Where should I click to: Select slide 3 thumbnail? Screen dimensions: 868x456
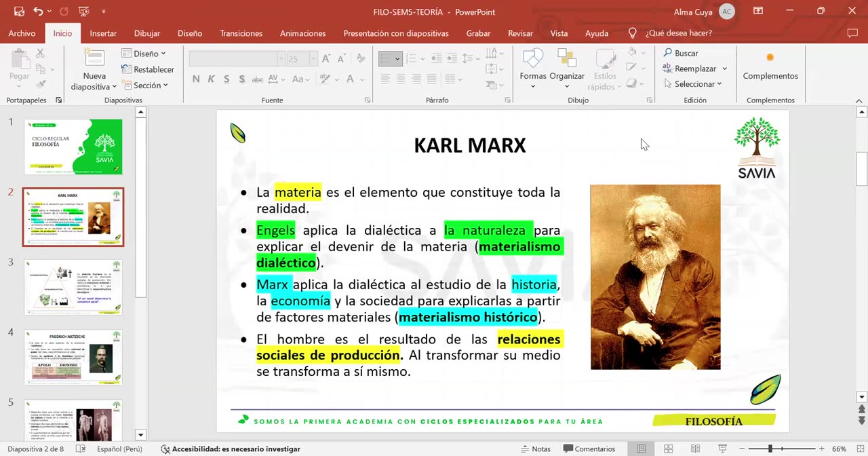pyautogui.click(x=73, y=287)
